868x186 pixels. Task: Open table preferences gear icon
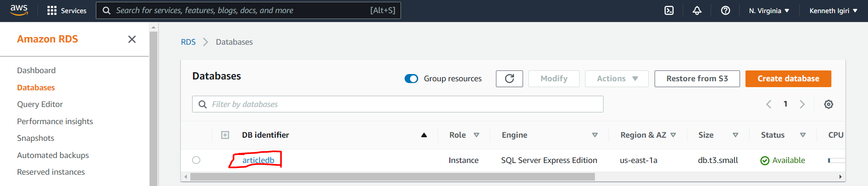coord(828,104)
